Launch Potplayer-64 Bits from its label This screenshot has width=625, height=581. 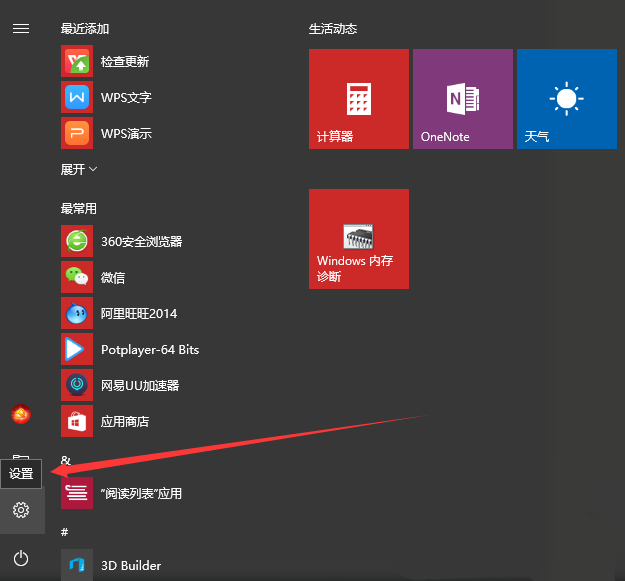(150, 349)
